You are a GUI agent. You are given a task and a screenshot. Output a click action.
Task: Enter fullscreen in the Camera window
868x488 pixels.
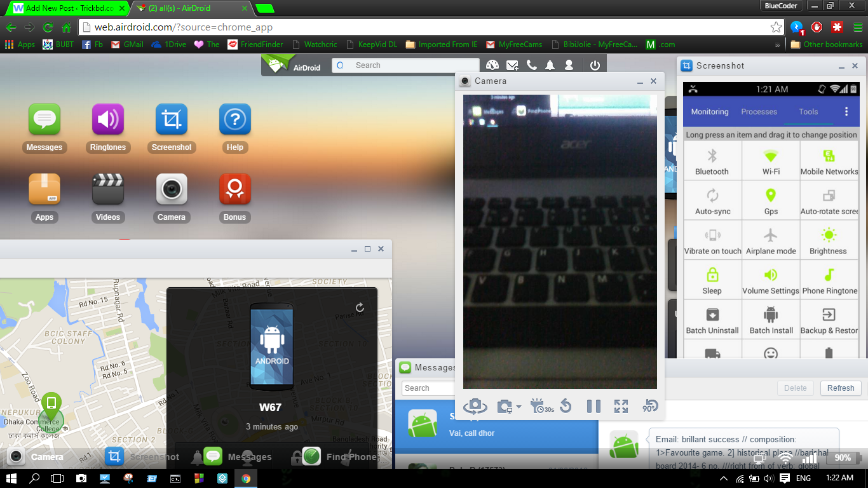pos(621,406)
